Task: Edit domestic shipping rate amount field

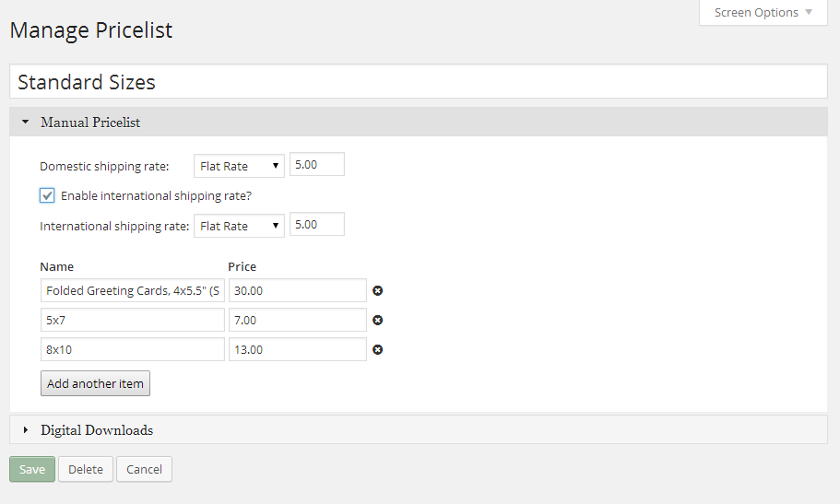Action: (317, 164)
